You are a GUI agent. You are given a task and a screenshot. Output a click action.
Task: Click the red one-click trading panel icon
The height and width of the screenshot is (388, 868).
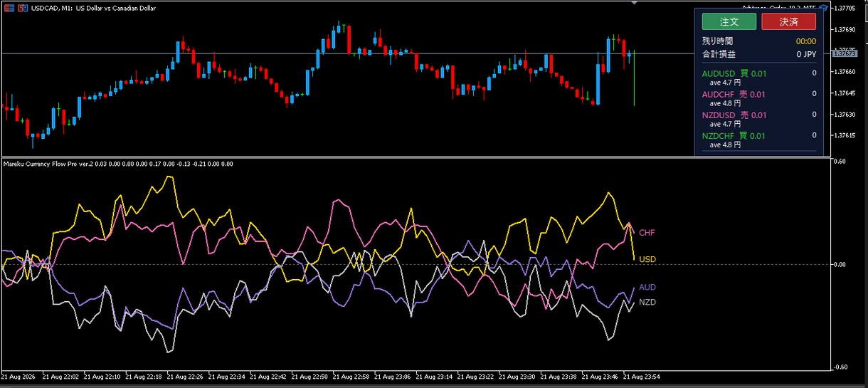(8, 8)
